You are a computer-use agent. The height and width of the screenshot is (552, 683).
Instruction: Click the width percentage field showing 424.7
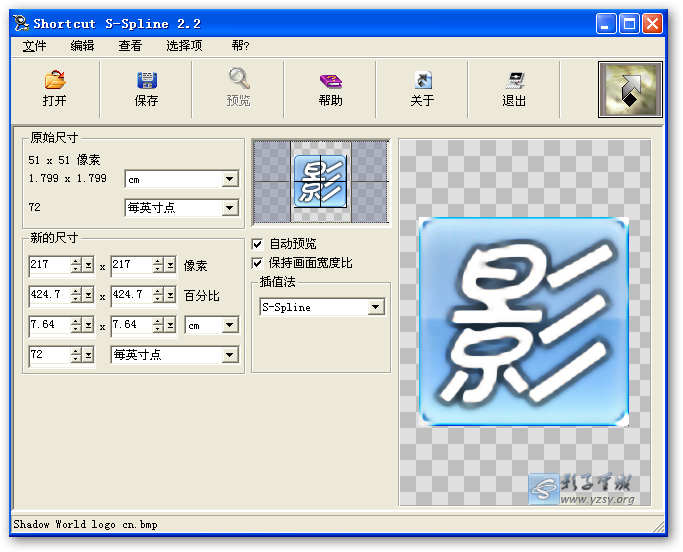(x=50, y=295)
